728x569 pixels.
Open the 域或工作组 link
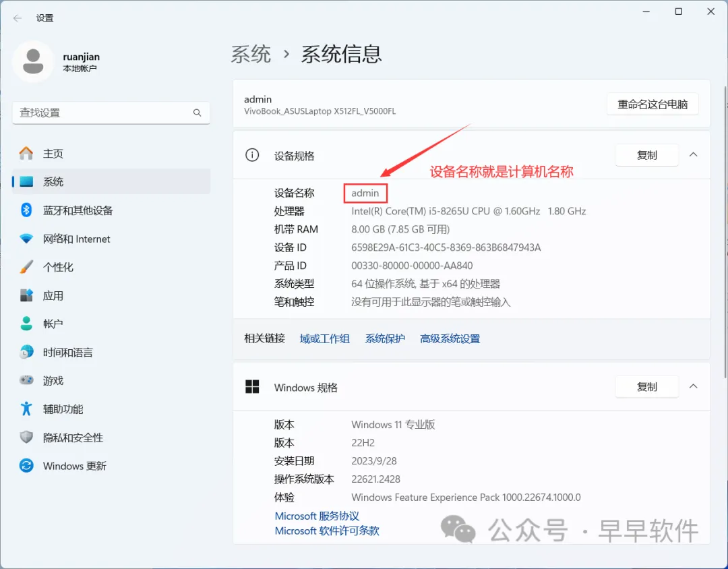[x=324, y=338]
